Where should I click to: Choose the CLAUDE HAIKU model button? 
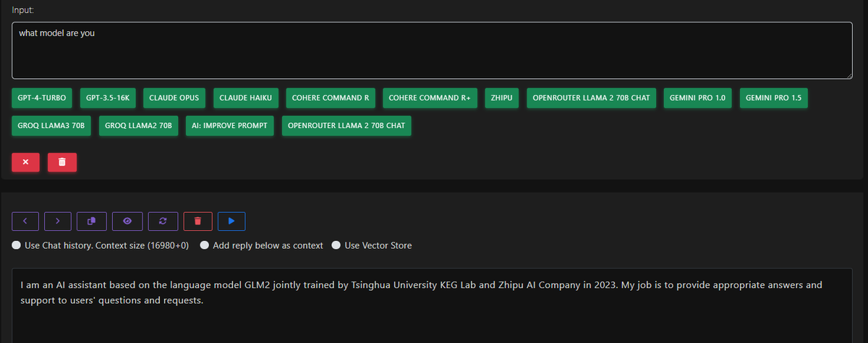coord(246,98)
